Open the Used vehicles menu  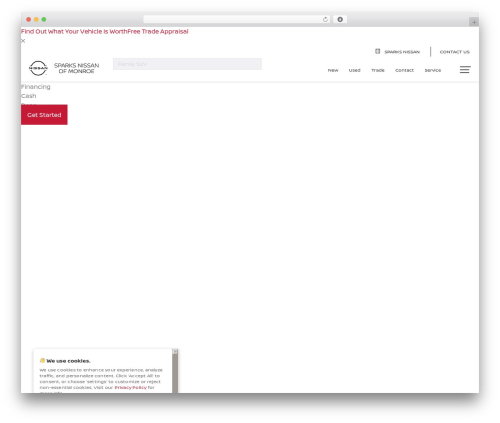tap(355, 70)
